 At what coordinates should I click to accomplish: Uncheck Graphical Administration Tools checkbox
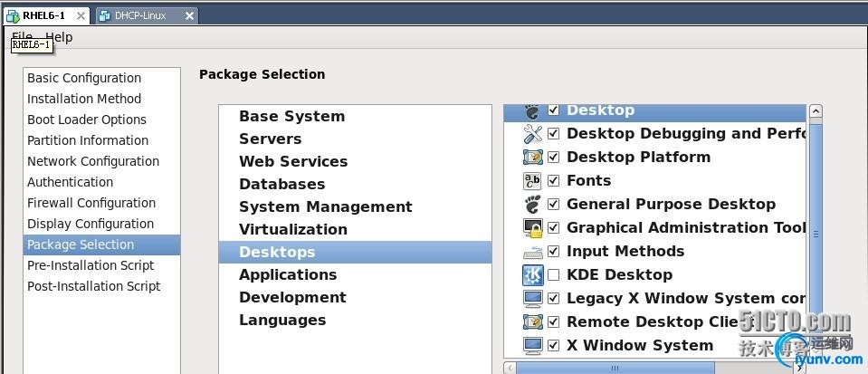(x=553, y=227)
